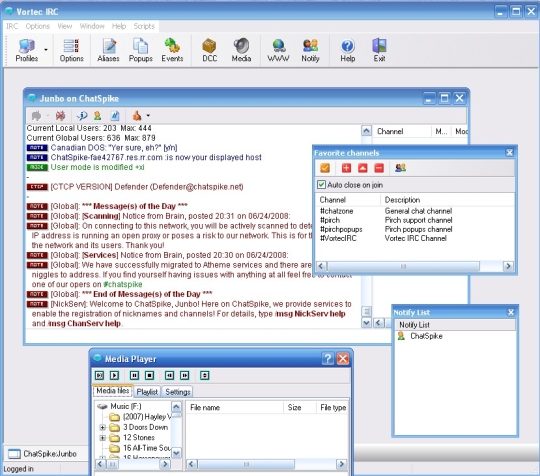Switch to the Settings tab in Media Player
540x476 pixels.
[178, 392]
